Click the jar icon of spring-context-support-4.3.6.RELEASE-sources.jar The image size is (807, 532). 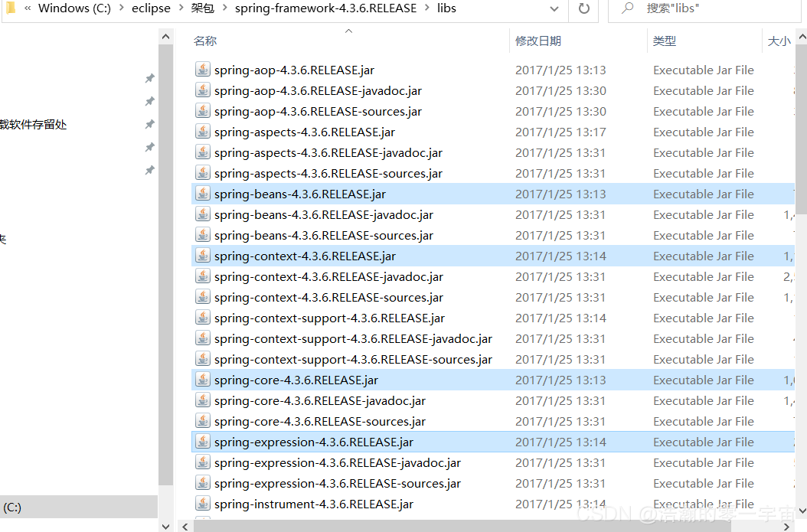(203, 358)
